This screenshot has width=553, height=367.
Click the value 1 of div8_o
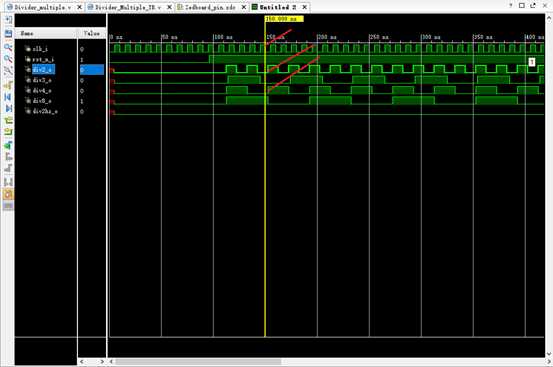tap(82, 101)
